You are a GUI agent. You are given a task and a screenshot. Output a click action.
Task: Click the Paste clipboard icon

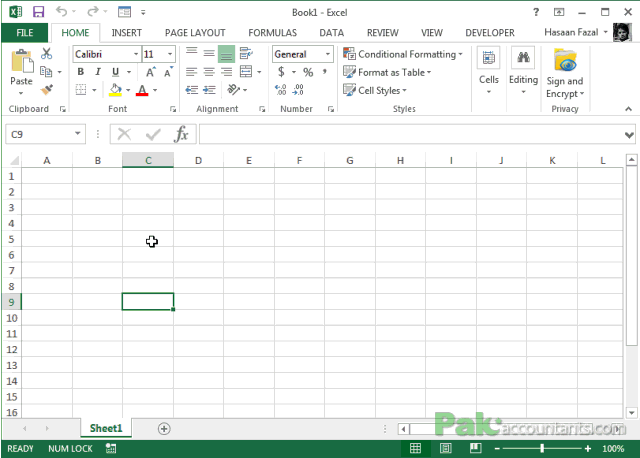tap(22, 61)
